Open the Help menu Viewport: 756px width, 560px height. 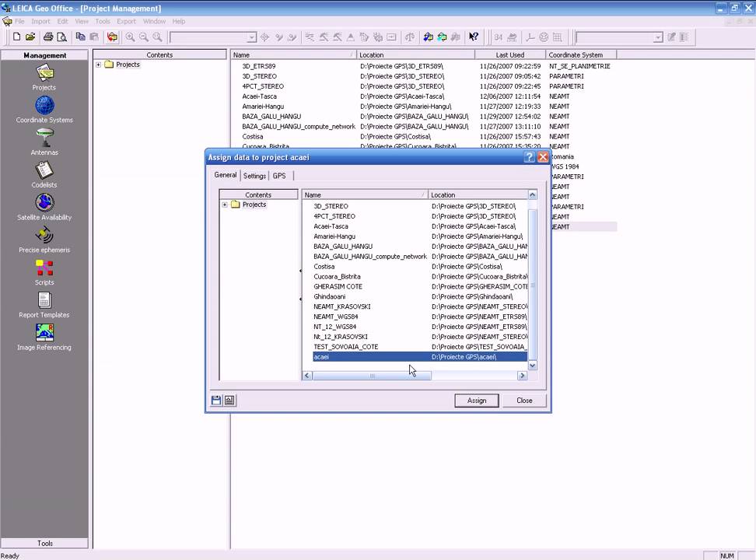coord(179,21)
